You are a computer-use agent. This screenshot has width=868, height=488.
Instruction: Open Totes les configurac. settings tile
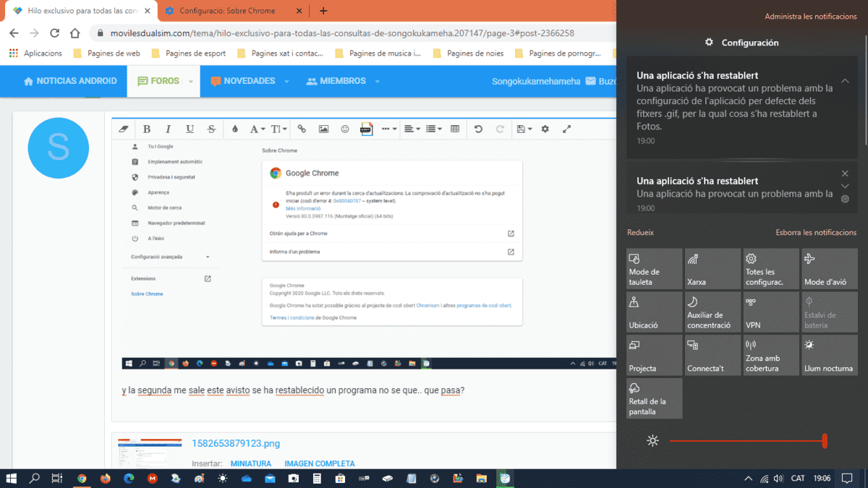[x=771, y=269]
